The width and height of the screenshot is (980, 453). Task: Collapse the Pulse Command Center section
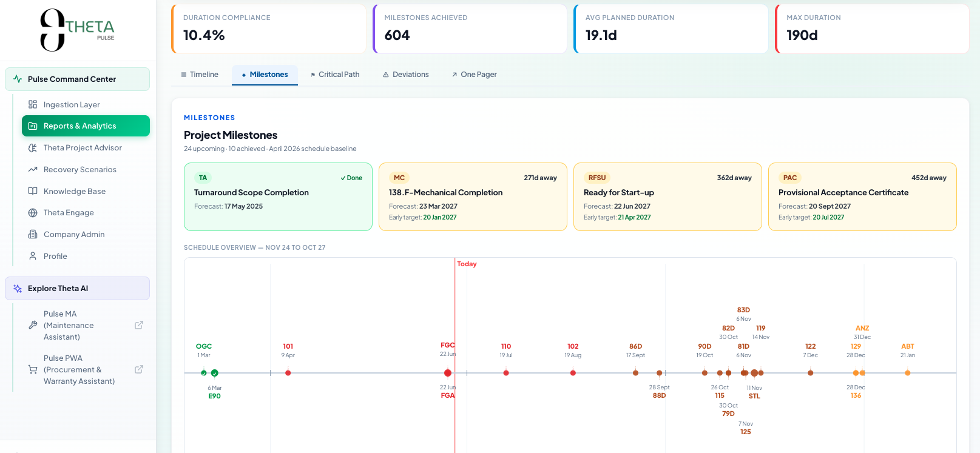pos(77,79)
